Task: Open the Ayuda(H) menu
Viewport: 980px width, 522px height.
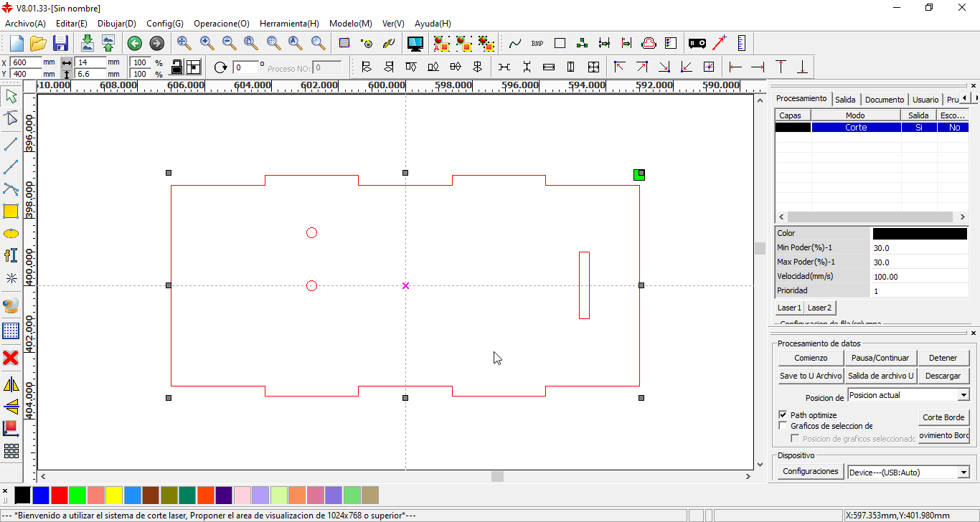Action: pos(433,24)
